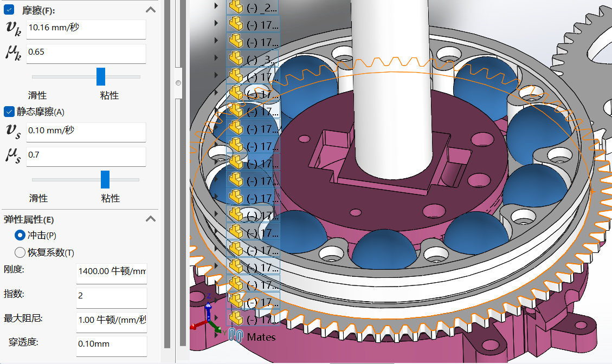Click the property panel vertical scrollbar
The height and width of the screenshot is (364, 612).
167,174
